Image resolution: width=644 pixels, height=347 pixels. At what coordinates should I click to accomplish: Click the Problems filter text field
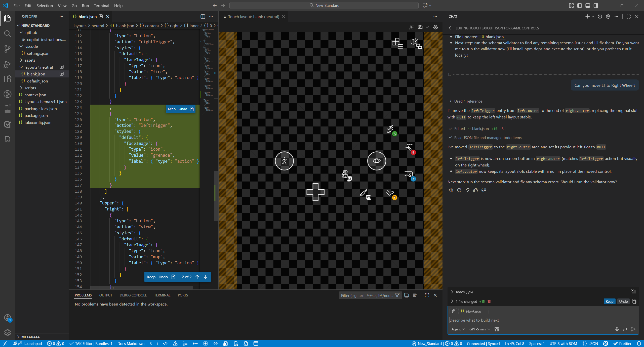[x=367, y=295]
